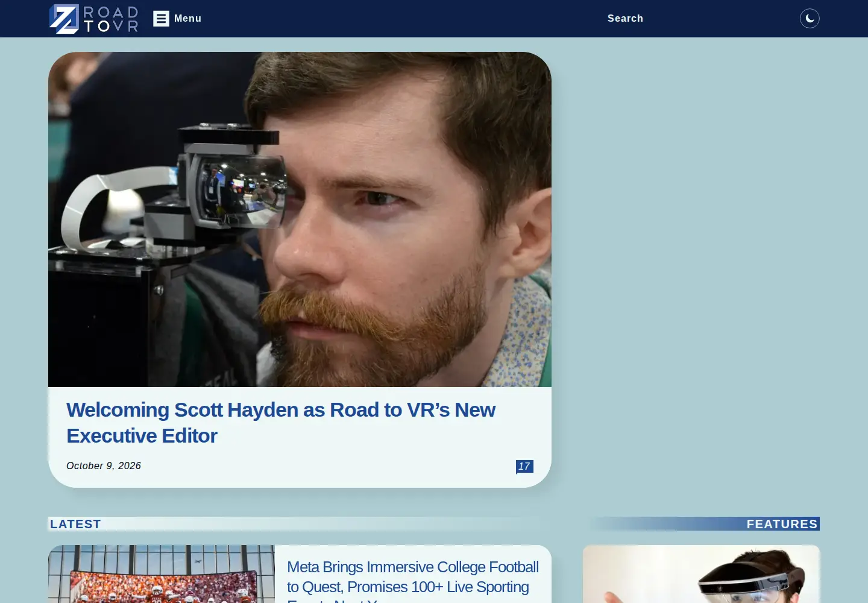This screenshot has height=603, width=868.
Task: Open the features headset visor thumbnail
Action: pos(701,574)
